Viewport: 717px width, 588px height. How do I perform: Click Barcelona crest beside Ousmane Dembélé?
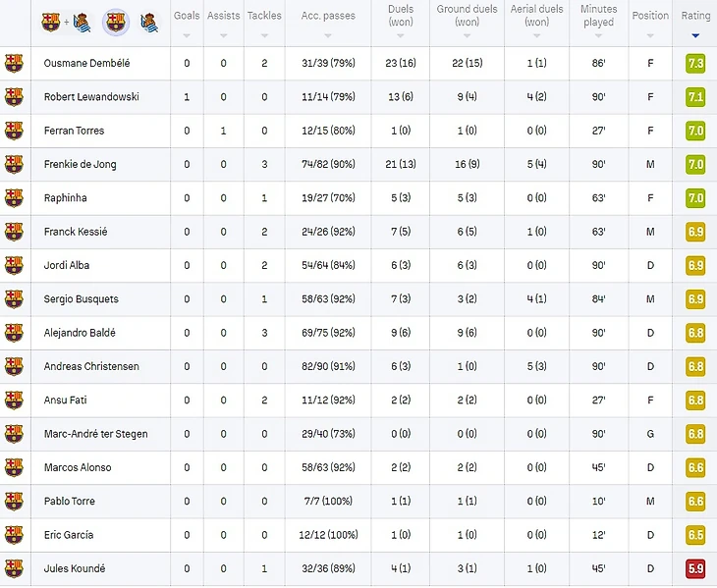click(x=14, y=63)
